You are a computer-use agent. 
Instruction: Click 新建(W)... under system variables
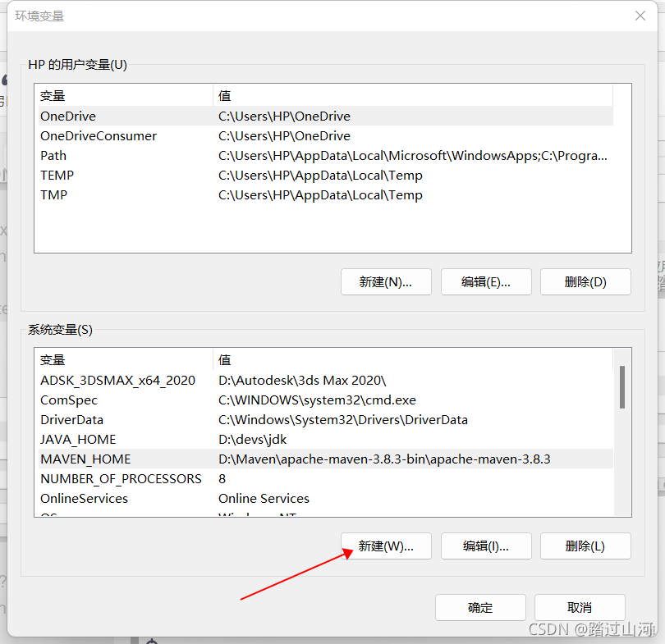(x=386, y=546)
